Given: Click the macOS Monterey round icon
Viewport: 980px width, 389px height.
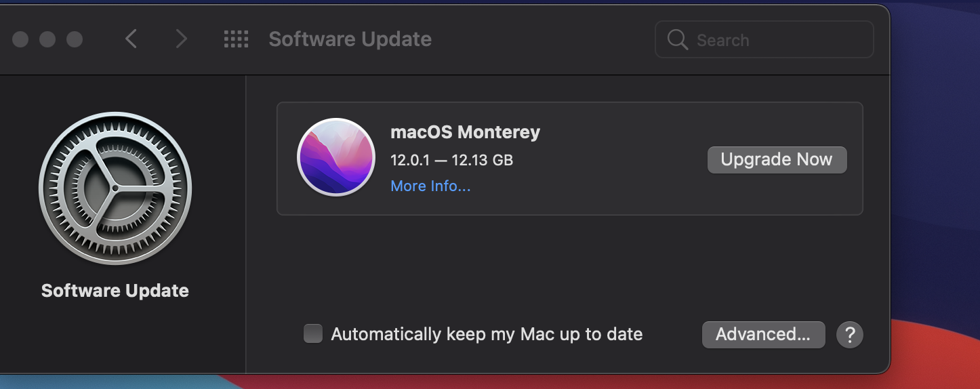Looking at the screenshot, I should (336, 157).
